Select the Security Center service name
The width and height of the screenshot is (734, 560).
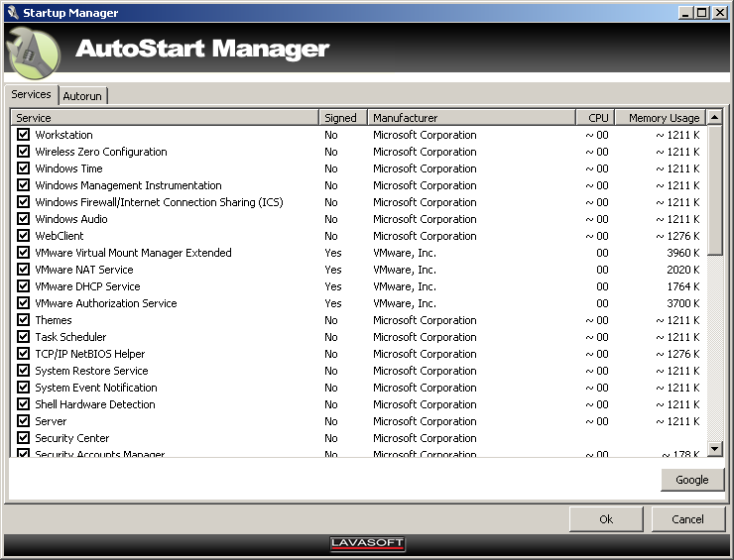(x=72, y=438)
